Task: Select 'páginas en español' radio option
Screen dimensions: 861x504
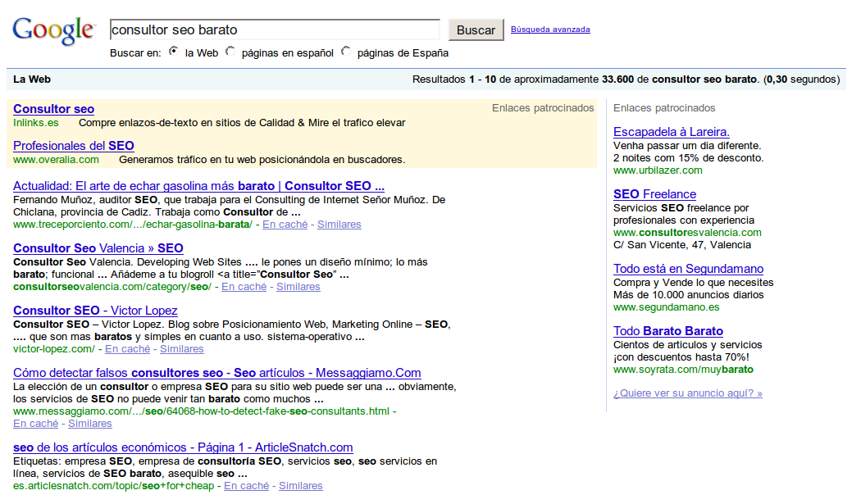Action: click(x=230, y=52)
